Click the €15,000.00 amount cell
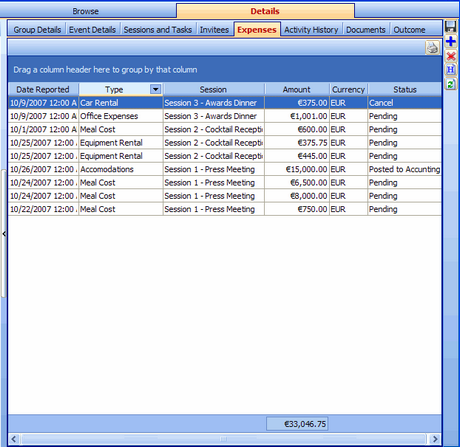 [x=297, y=169]
